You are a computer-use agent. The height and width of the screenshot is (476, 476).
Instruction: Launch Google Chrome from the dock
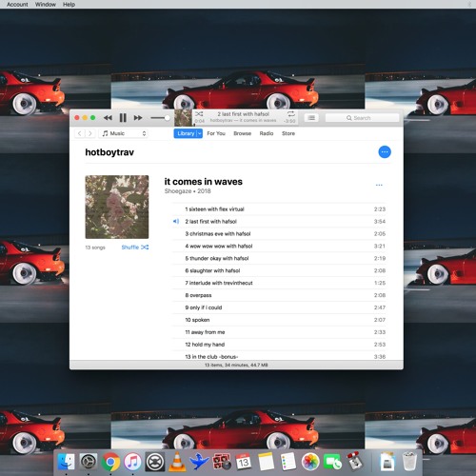(110, 462)
